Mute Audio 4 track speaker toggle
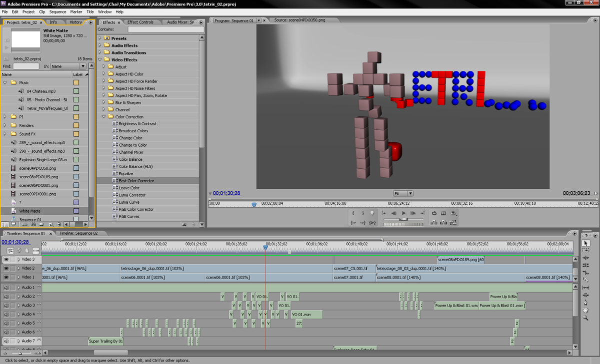 point(6,314)
